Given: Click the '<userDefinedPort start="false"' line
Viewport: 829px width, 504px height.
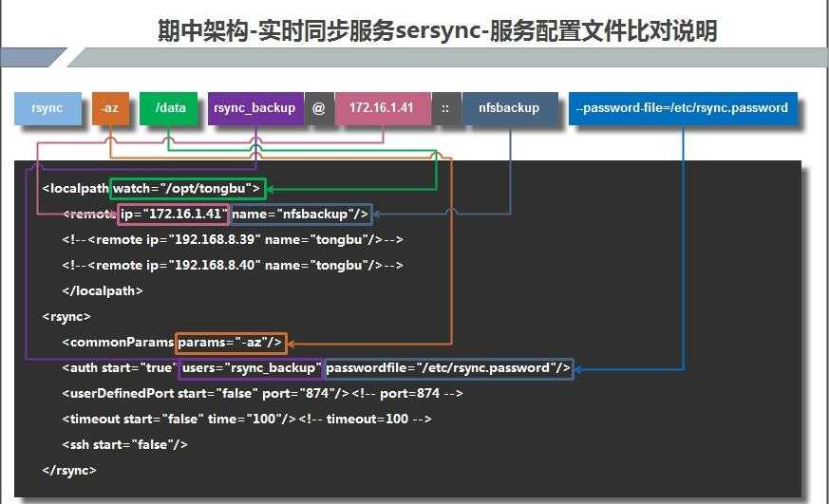Looking at the screenshot, I should (x=262, y=394).
